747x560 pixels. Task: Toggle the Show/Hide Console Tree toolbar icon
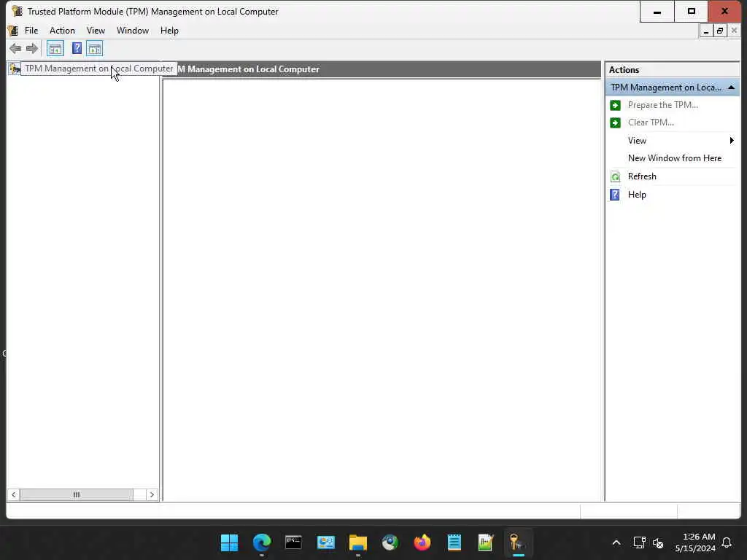tap(55, 48)
